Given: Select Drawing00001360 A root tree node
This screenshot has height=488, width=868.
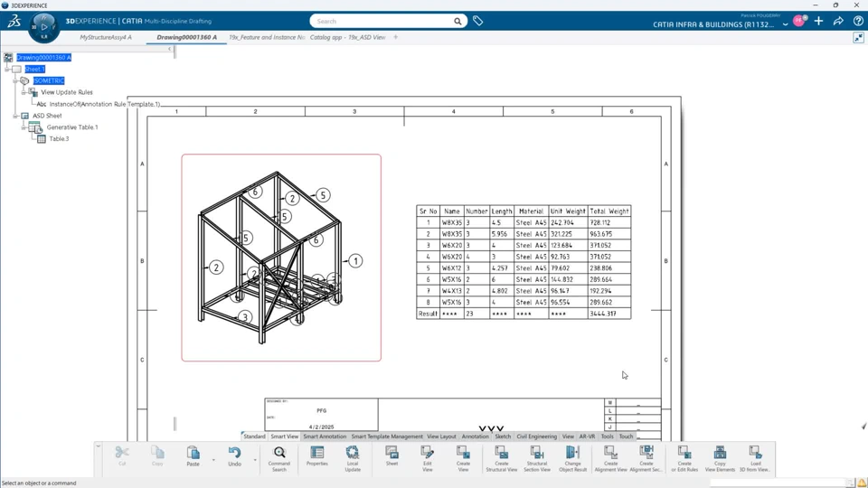Looking at the screenshot, I should (43, 58).
